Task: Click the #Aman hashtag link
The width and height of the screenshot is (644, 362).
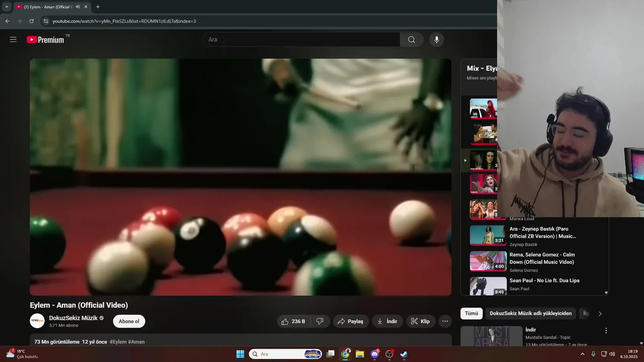Action: point(136,342)
